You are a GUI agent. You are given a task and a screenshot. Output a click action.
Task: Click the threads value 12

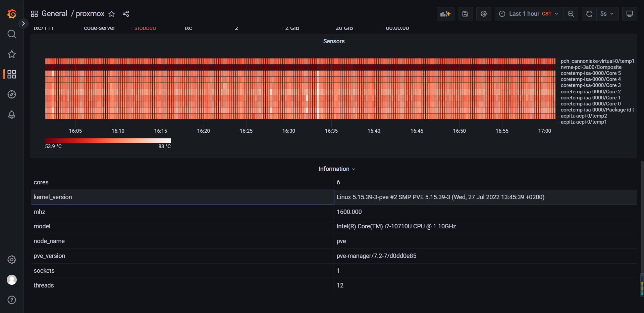coord(340,285)
